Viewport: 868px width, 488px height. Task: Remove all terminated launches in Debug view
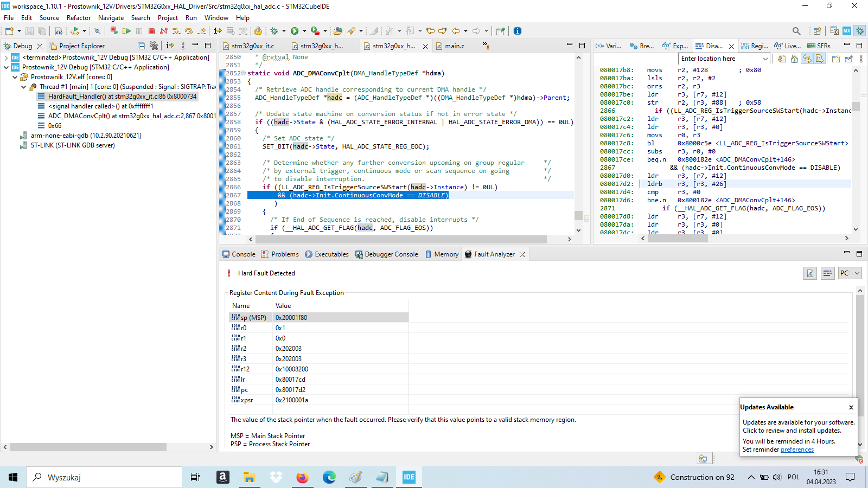(x=154, y=46)
